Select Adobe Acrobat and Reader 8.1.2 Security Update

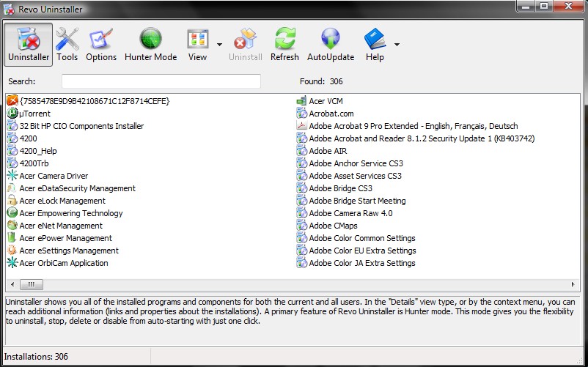(x=416, y=138)
